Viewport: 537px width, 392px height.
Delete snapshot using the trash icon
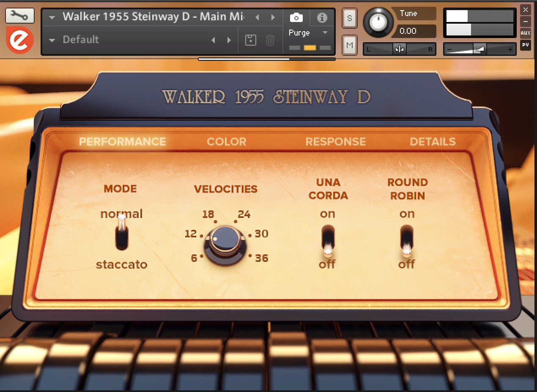(270, 40)
